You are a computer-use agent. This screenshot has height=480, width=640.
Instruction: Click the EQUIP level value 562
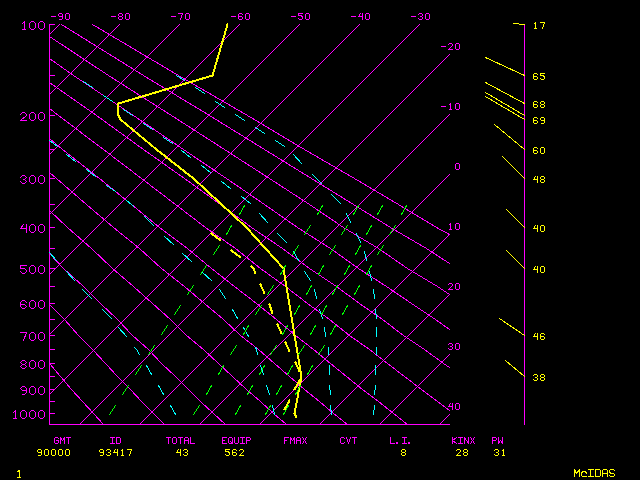[236, 452]
